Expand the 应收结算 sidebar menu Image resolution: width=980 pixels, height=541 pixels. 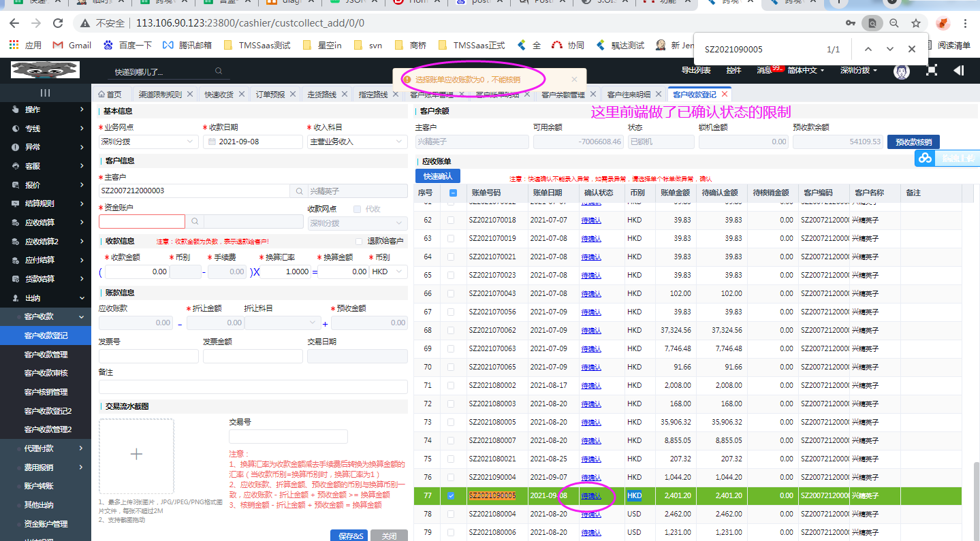click(x=46, y=222)
